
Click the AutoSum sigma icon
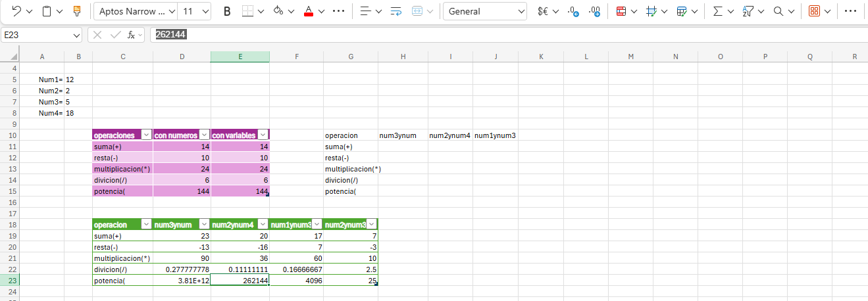click(x=717, y=11)
